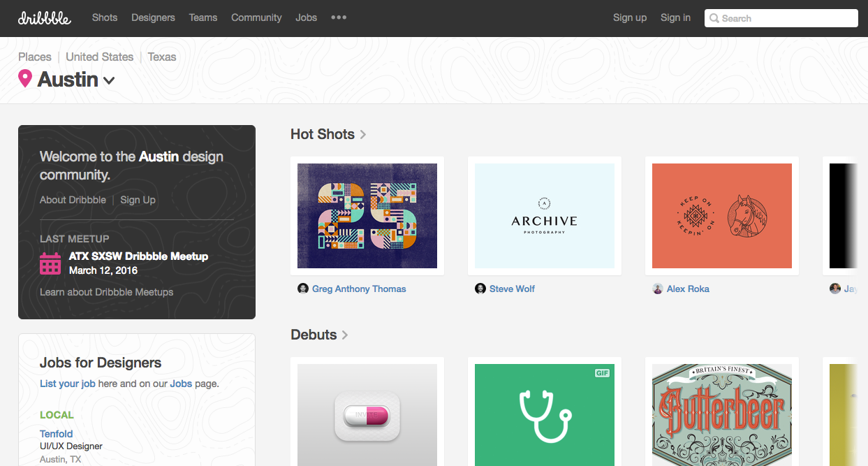Select the UI/UX Designer job title text
This screenshot has width=868, height=466.
pyautogui.click(x=71, y=446)
